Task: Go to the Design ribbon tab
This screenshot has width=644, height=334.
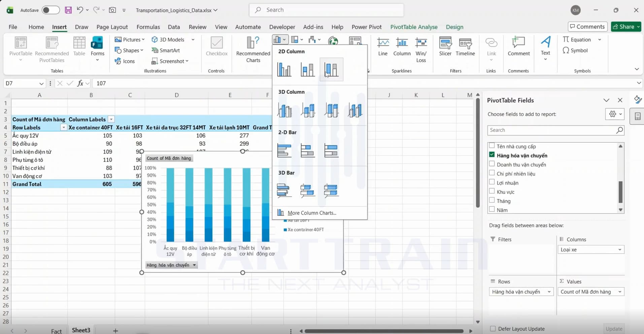Action: (x=454, y=27)
